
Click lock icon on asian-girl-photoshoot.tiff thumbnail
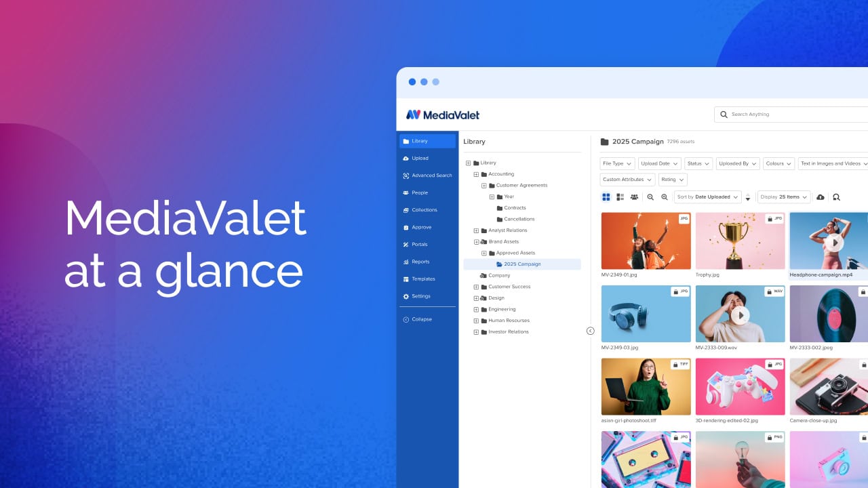[x=676, y=365]
